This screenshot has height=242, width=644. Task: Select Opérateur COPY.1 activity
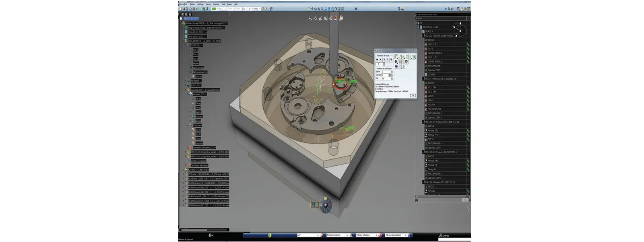point(435,70)
